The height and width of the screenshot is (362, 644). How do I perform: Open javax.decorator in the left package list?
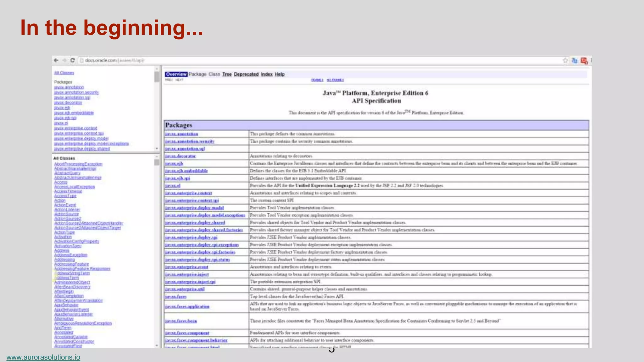(x=68, y=102)
